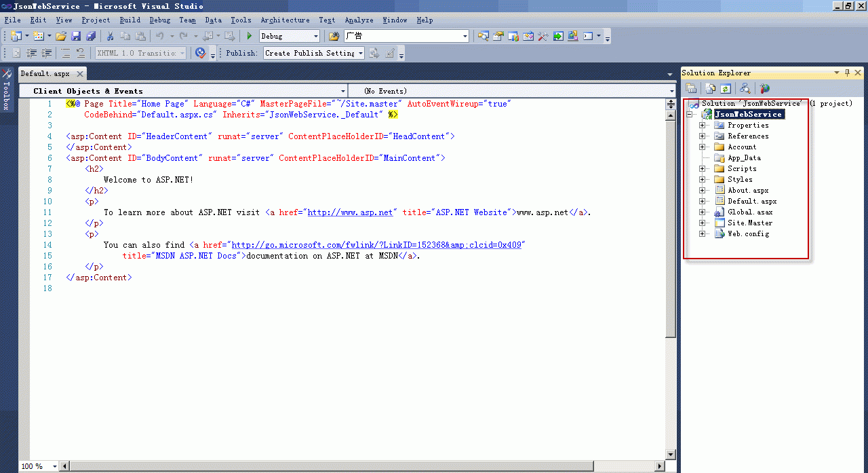The image size is (868, 473).
Task: Open the Object Browser toolbar icon
Action: [x=528, y=36]
